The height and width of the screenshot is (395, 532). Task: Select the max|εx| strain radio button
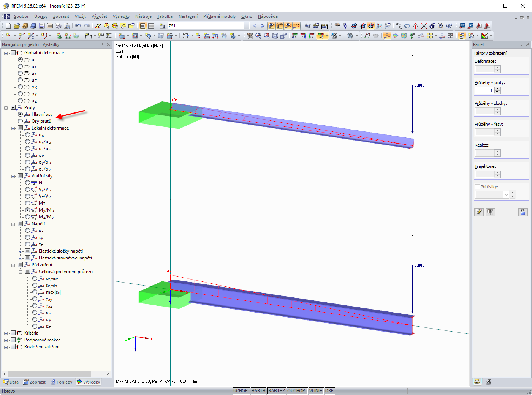[35, 292]
